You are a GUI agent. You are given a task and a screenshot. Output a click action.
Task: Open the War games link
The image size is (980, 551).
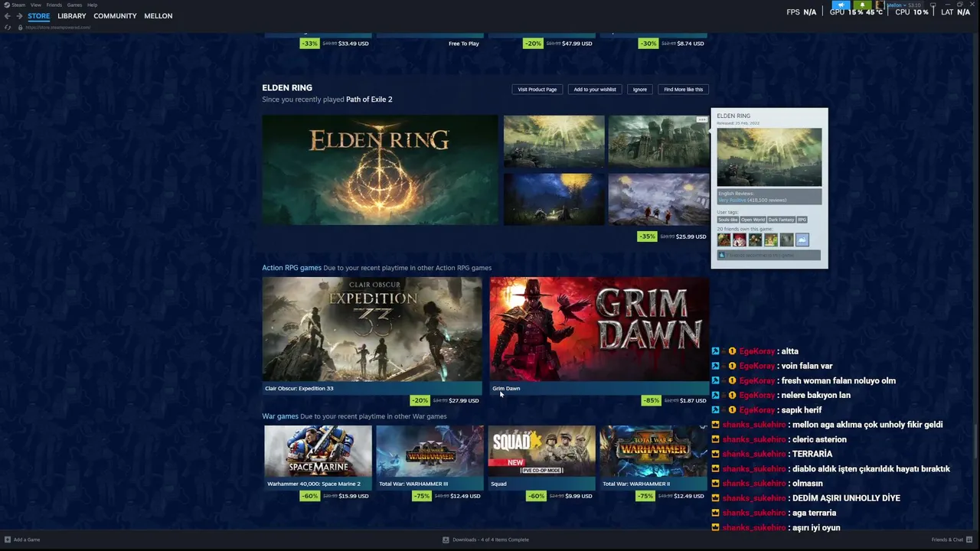point(280,416)
